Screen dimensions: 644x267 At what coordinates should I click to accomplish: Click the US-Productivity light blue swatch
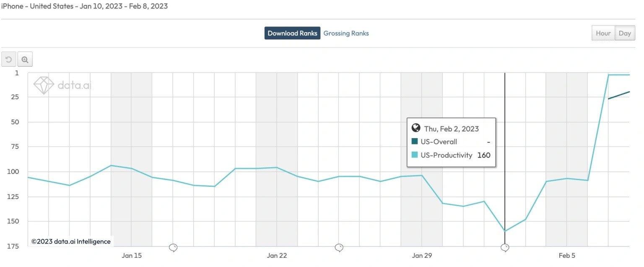point(415,155)
